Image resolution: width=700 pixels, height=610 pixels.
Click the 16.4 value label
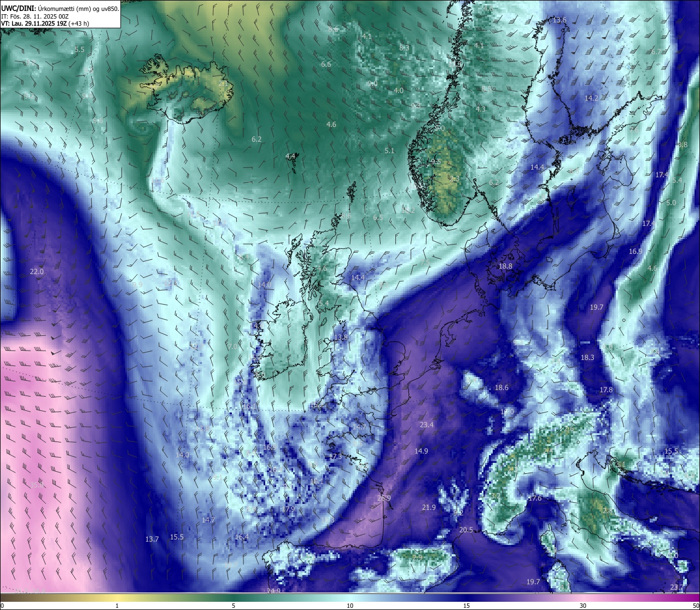241,537
